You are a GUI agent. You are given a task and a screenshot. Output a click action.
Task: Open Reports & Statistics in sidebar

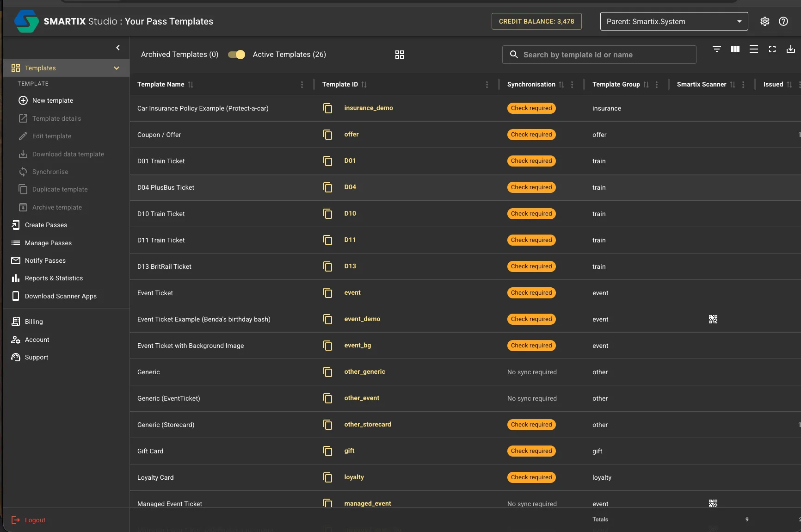54,278
